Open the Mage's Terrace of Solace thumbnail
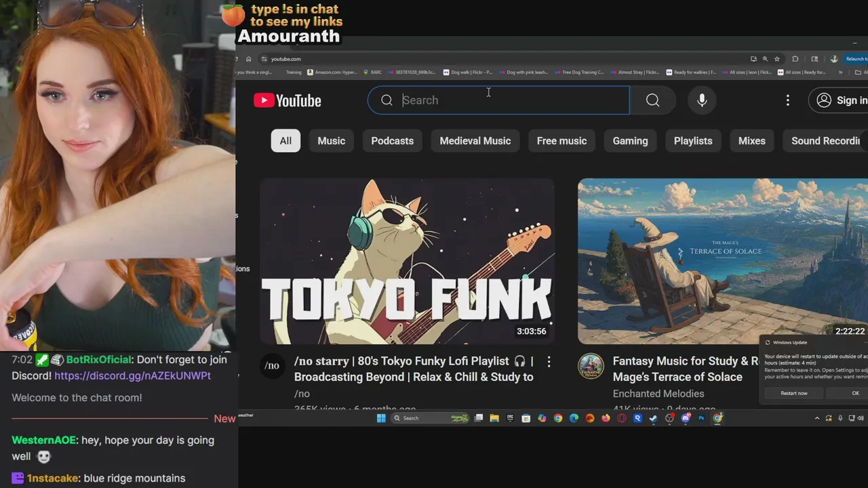 tap(723, 262)
